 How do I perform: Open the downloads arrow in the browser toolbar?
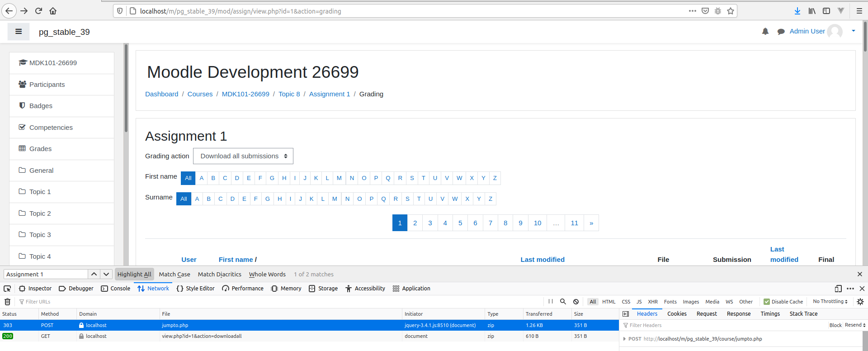coord(797,11)
